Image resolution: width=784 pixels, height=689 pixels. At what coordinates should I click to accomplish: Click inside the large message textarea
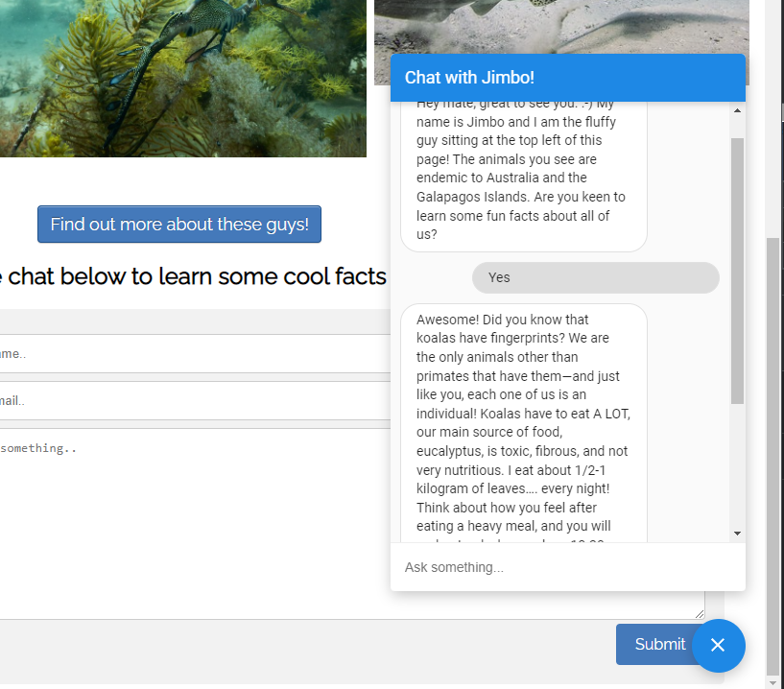(192, 518)
